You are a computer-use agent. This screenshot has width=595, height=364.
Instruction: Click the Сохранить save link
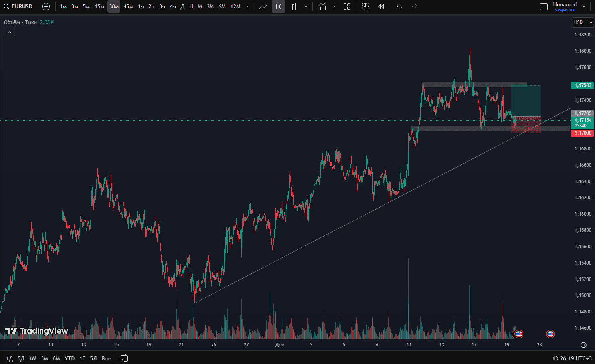565,10
